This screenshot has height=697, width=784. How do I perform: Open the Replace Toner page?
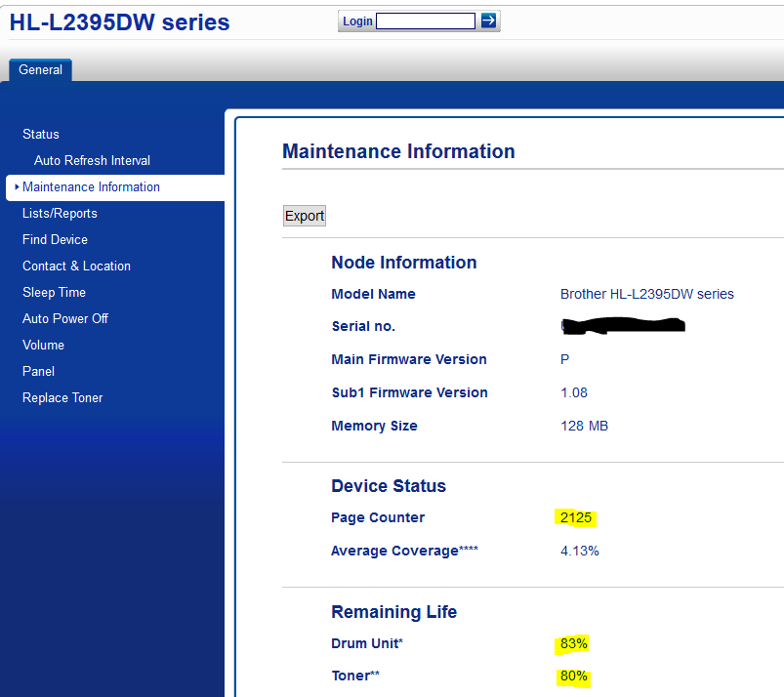(x=62, y=398)
